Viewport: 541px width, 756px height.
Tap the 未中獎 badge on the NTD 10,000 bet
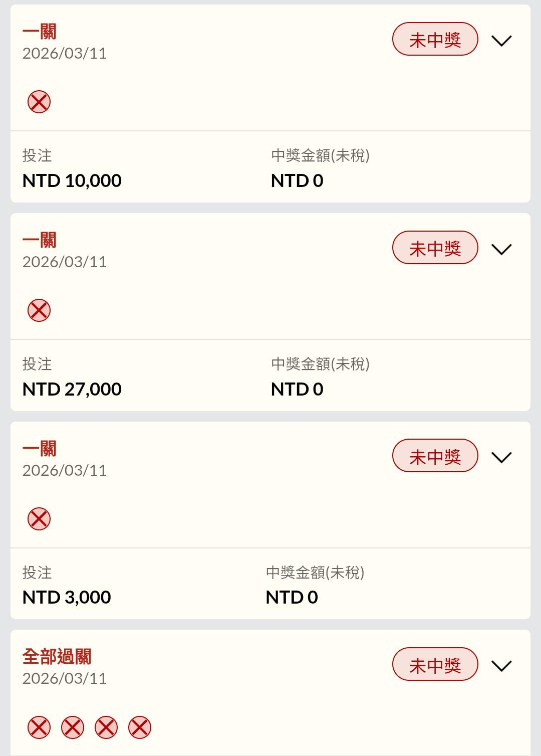(435, 40)
